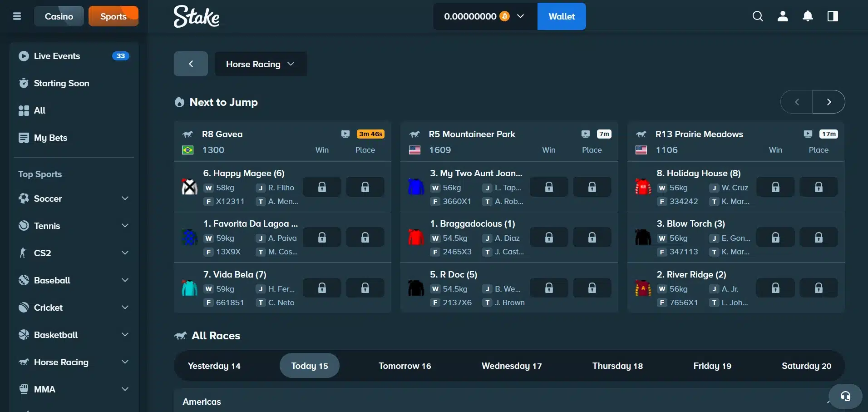The height and width of the screenshot is (412, 868).
Task: Expand the CS2 sidebar chevron
Action: [x=125, y=253]
